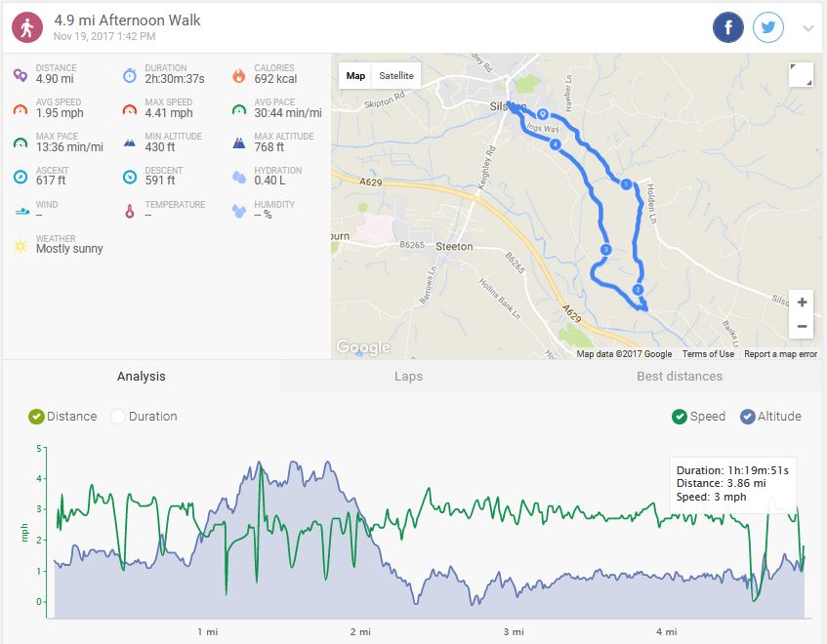Zoom in on the map

(802, 302)
